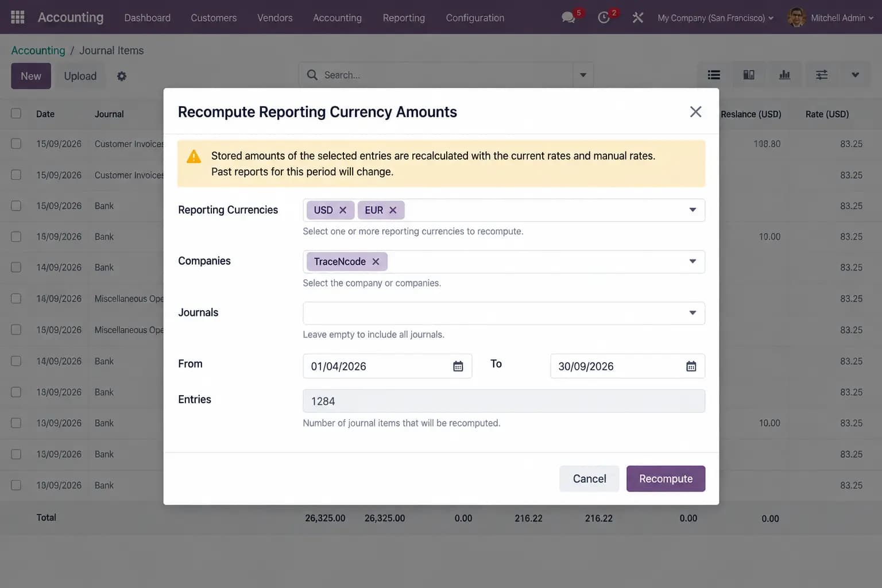
Task: Open the apps grid menu icon
Action: (x=18, y=17)
